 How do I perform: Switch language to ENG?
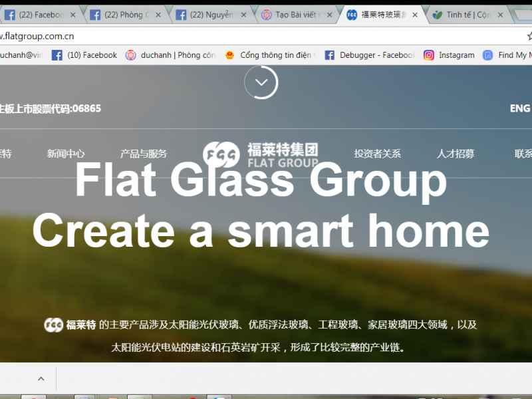(519, 108)
